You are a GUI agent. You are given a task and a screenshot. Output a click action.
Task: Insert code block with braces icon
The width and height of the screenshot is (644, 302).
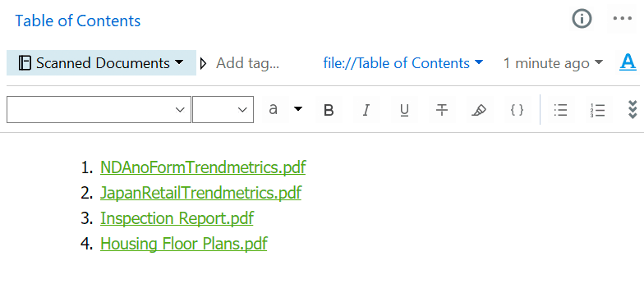coord(517,110)
